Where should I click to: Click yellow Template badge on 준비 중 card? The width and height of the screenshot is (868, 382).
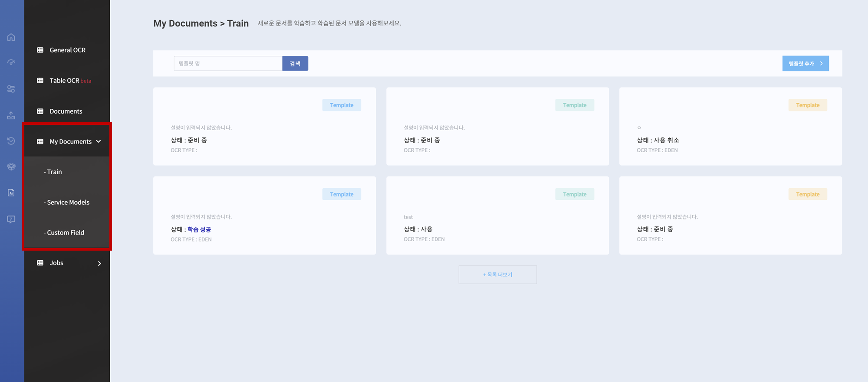pos(808,194)
